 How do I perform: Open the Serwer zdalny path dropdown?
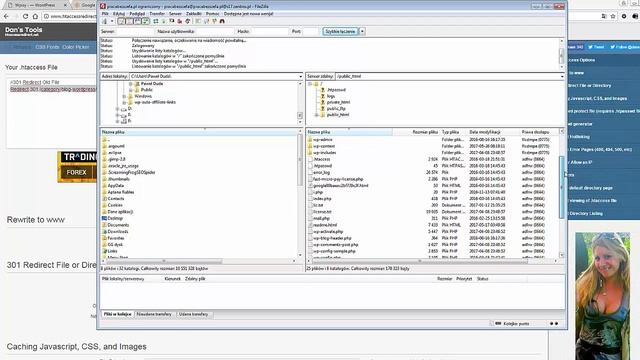(562, 76)
